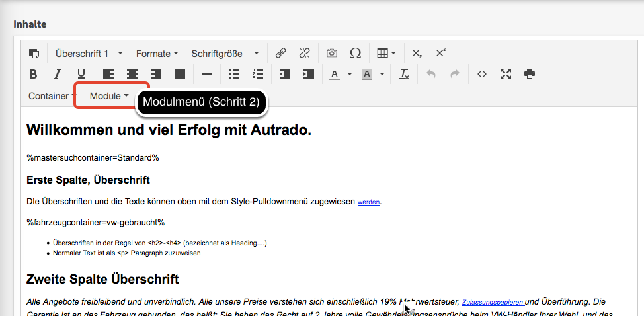This screenshot has height=316, width=644.
Task: Insert a horizontal line
Action: tap(207, 74)
